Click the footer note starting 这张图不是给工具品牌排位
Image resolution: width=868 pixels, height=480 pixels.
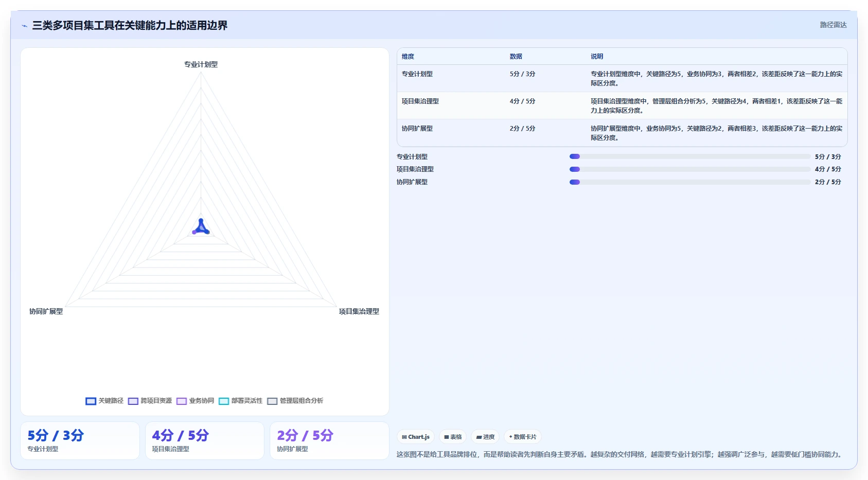pyautogui.click(x=621, y=454)
